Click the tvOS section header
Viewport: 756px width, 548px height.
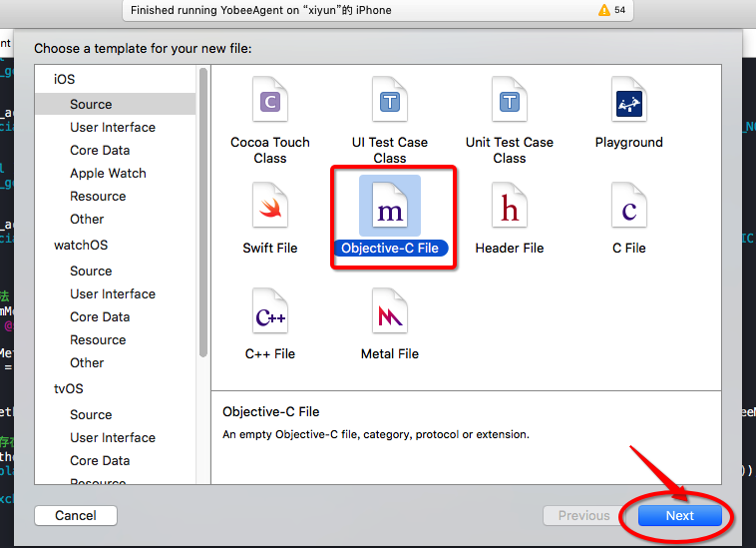[x=69, y=389]
